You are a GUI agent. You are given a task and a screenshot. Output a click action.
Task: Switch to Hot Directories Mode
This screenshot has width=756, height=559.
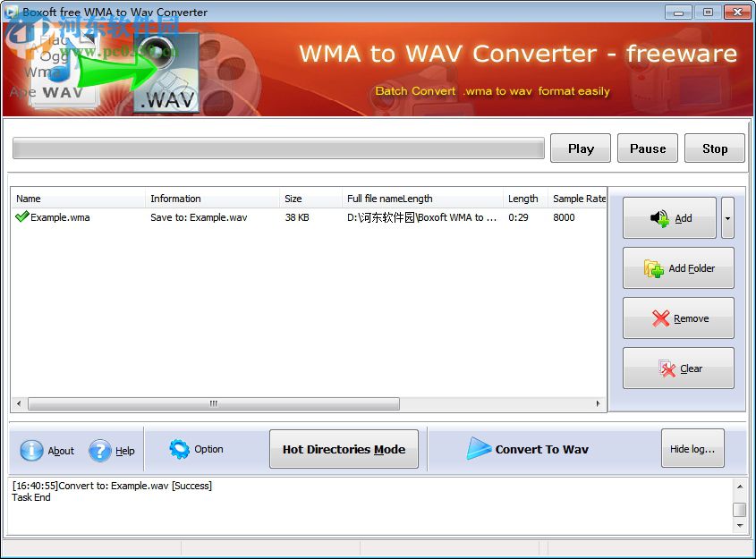click(344, 449)
